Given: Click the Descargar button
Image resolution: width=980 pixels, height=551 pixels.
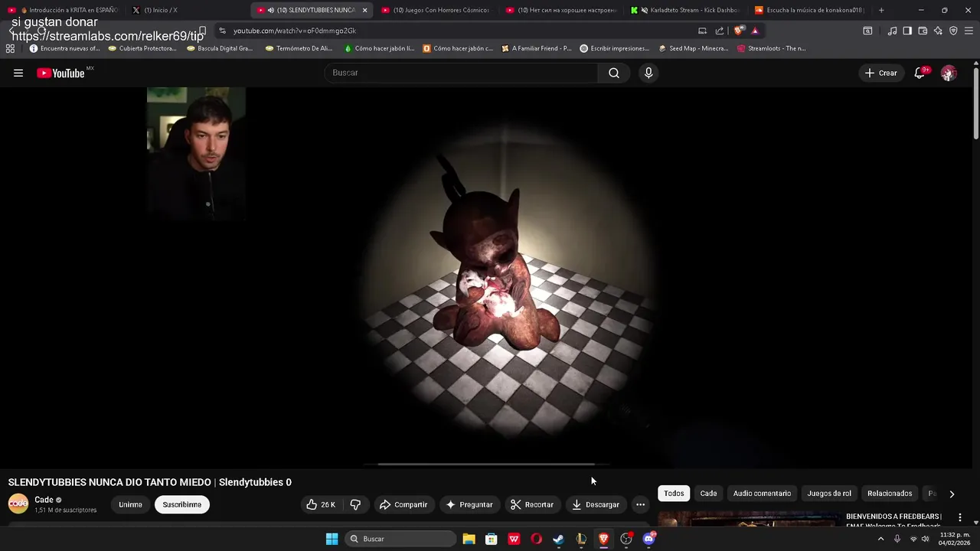Looking at the screenshot, I should click(596, 504).
